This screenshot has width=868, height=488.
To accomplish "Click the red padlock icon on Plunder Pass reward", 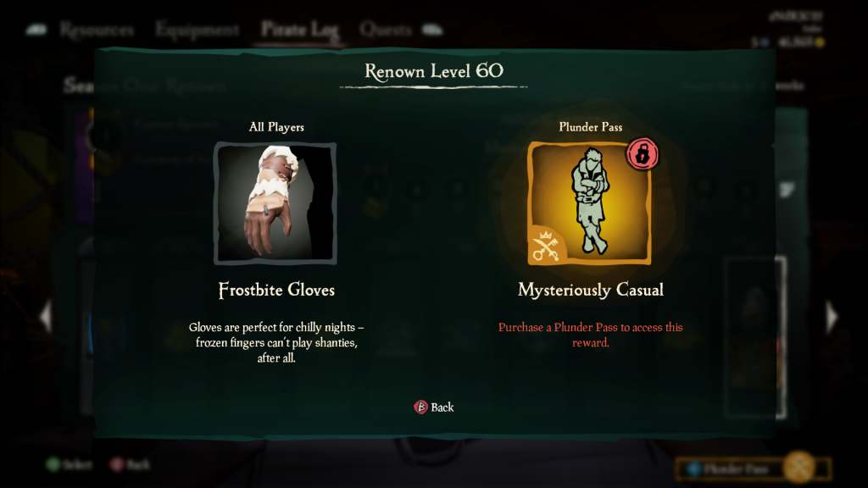I will (x=643, y=154).
